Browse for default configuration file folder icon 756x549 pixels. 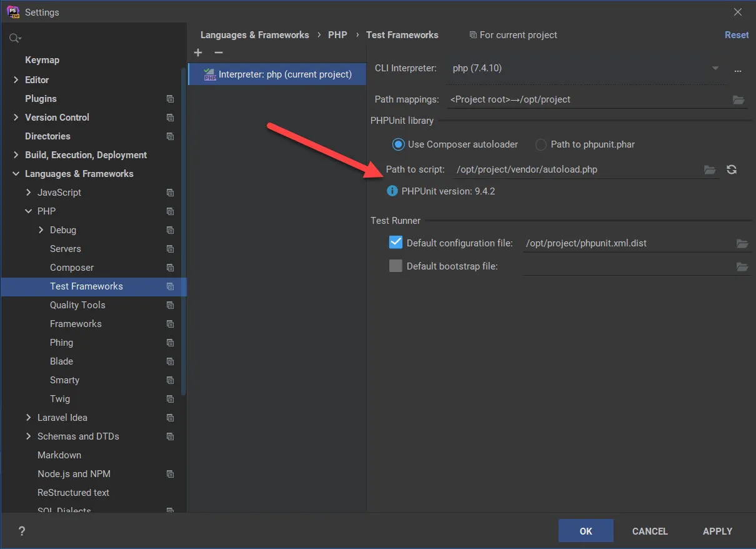(742, 244)
